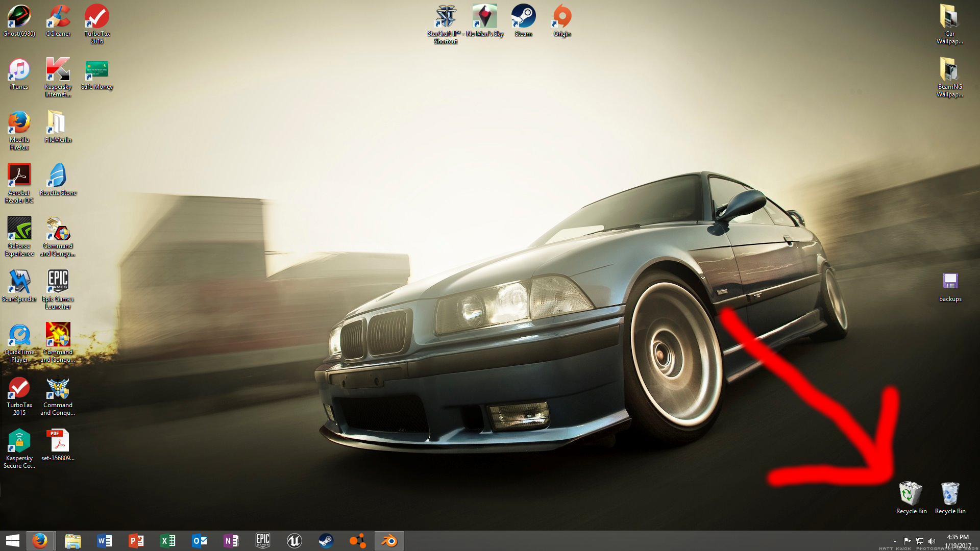Select the Kaspersky Secure Connection icon
The width and height of the screenshot is (980, 551).
19,448
